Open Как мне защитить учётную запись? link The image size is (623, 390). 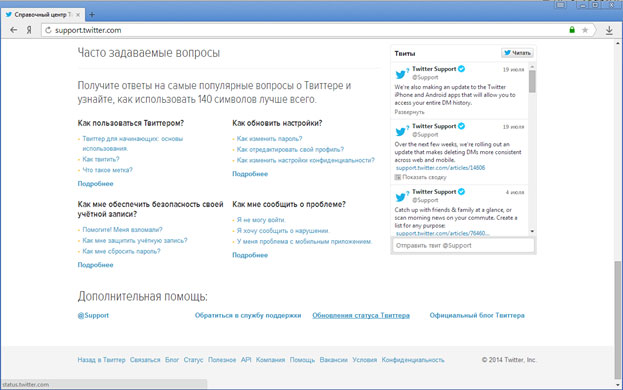click(x=135, y=240)
